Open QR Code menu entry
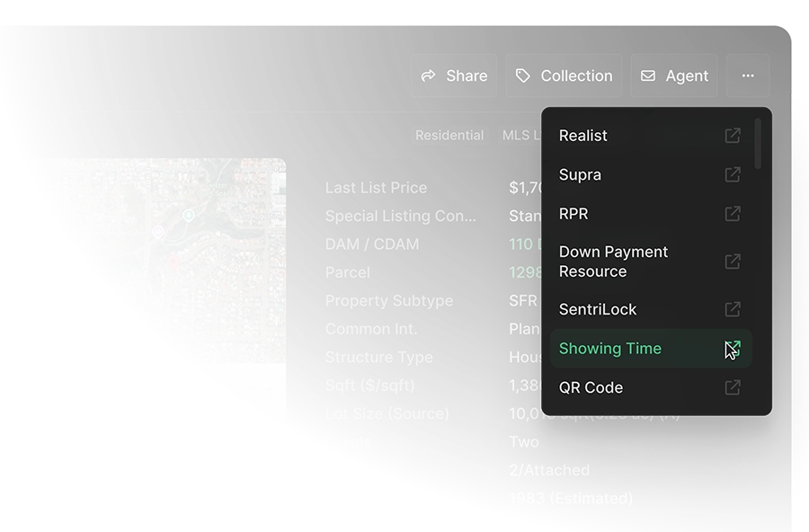Image resolution: width=809 pixels, height=532 pixels. pos(650,387)
